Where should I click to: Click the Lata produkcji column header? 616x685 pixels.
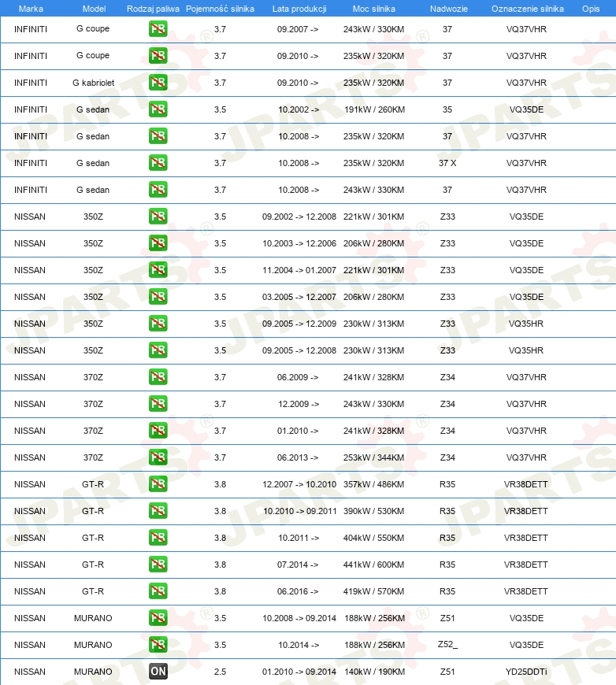pyautogui.click(x=299, y=9)
